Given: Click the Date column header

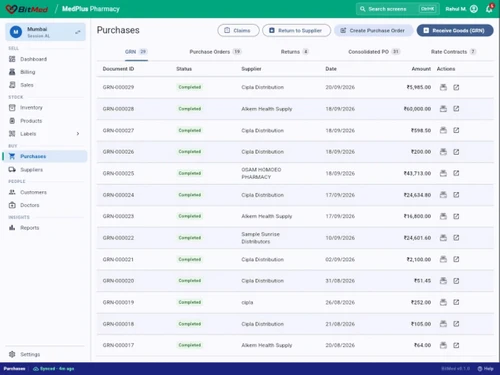Looking at the screenshot, I should click(331, 69).
